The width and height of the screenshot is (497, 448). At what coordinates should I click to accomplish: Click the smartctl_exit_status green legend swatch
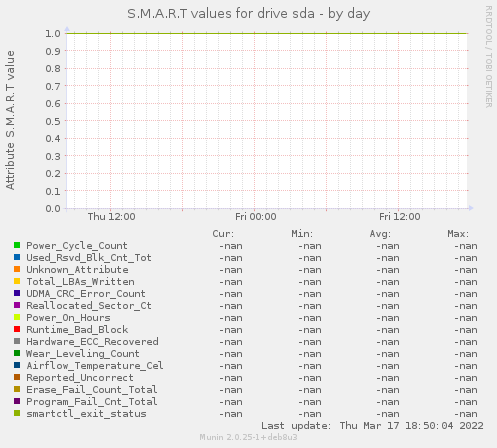click(x=17, y=413)
